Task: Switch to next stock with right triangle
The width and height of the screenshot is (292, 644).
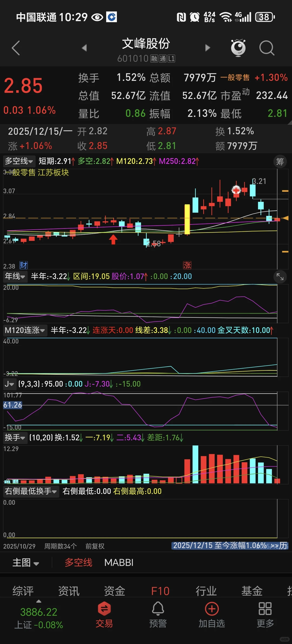Action: point(207,48)
